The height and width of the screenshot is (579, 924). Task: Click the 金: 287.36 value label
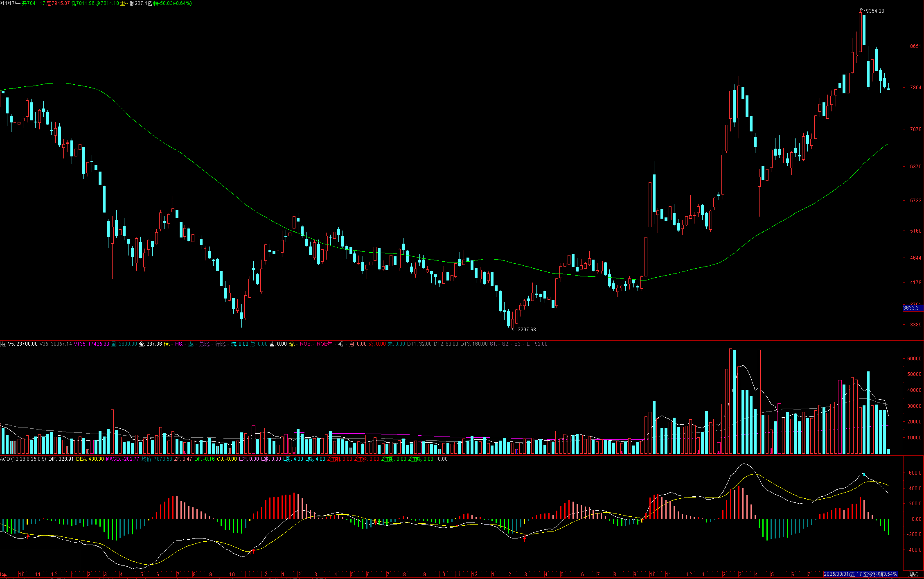coord(150,344)
